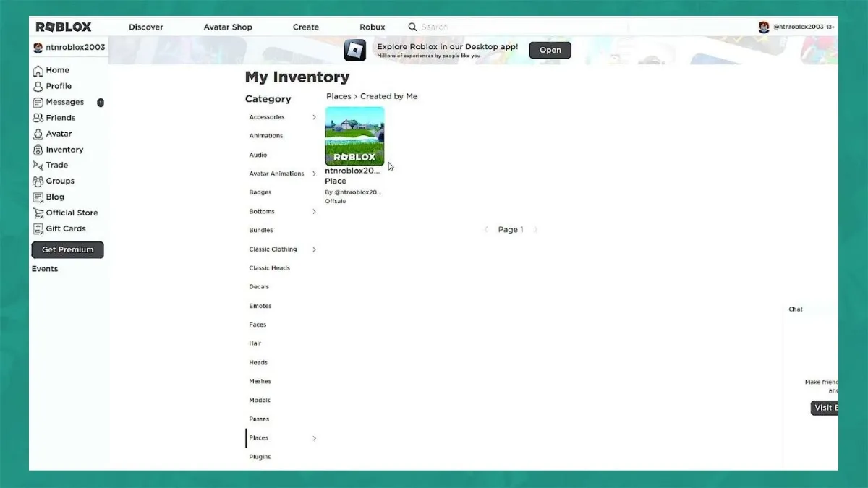Click the Blog icon in the sidebar
The height and width of the screenshot is (488, 868).
tap(38, 197)
